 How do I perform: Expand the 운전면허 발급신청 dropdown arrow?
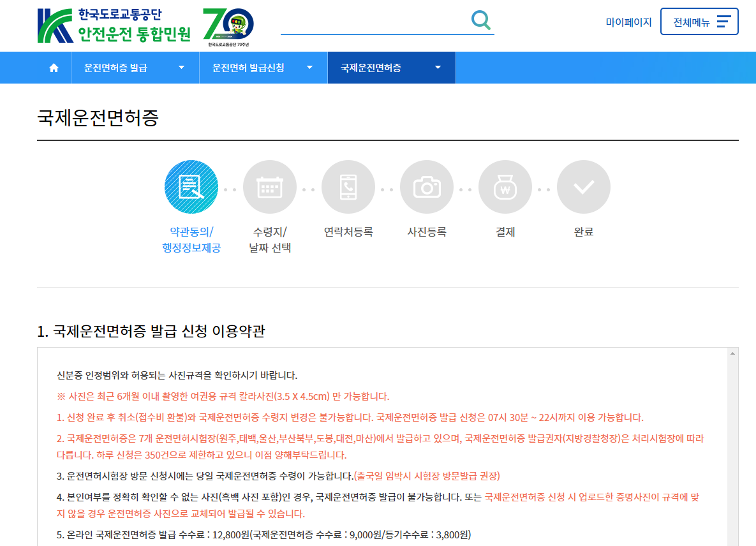tap(310, 68)
